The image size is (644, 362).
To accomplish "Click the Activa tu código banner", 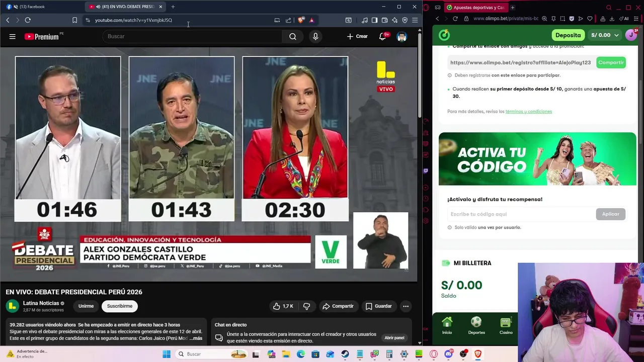I will point(537,159).
